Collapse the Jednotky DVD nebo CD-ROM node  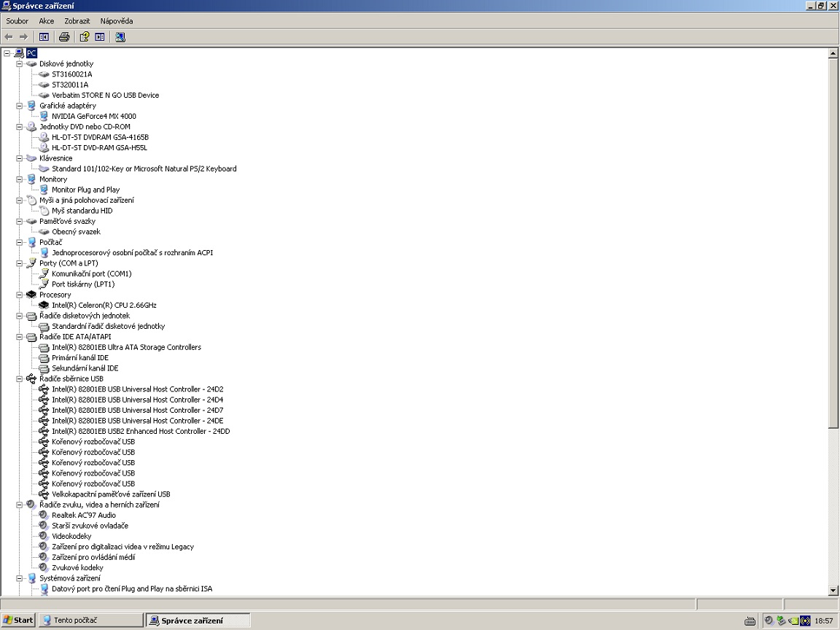(19, 127)
